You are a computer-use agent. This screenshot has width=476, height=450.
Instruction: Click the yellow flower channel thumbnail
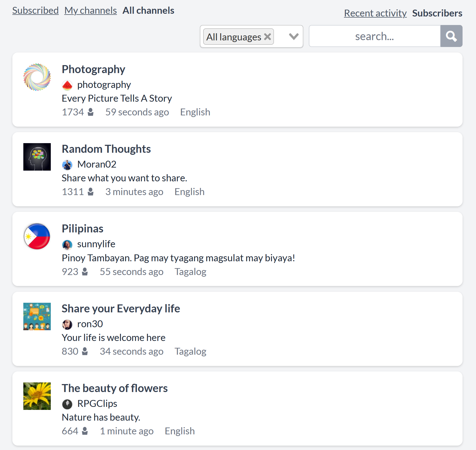click(37, 396)
